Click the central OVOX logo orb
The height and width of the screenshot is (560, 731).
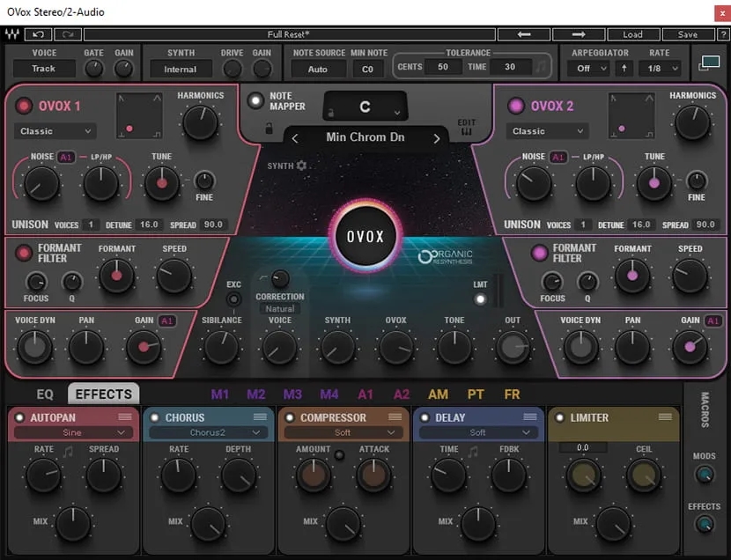365,236
